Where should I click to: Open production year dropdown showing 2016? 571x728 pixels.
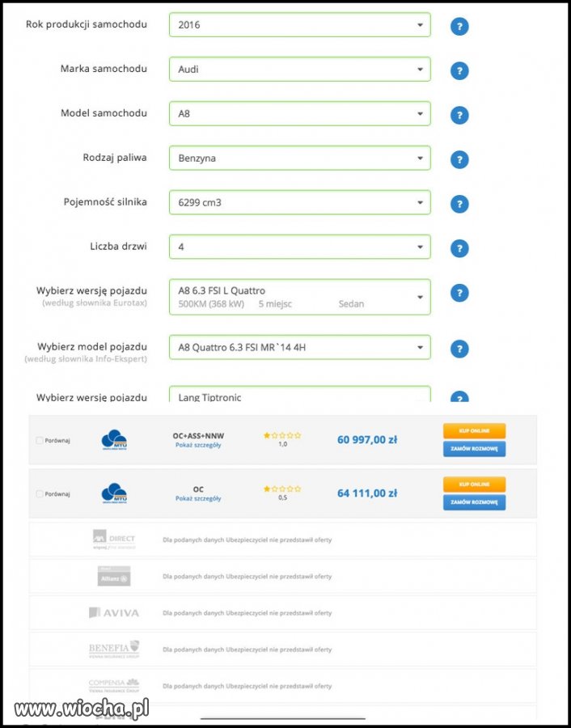coord(300,24)
